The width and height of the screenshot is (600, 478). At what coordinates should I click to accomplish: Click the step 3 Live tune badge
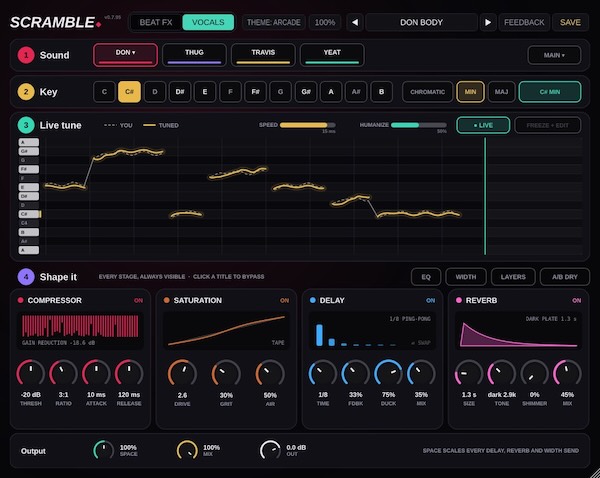[26, 125]
